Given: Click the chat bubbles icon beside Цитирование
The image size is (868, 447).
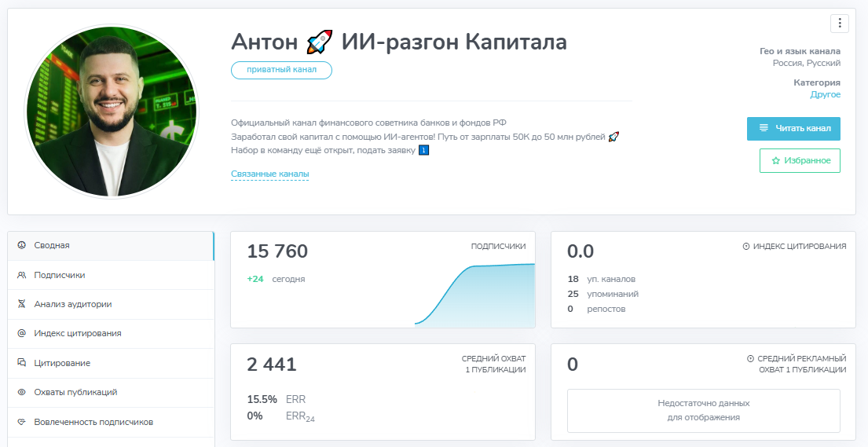Looking at the screenshot, I should [x=21, y=363].
